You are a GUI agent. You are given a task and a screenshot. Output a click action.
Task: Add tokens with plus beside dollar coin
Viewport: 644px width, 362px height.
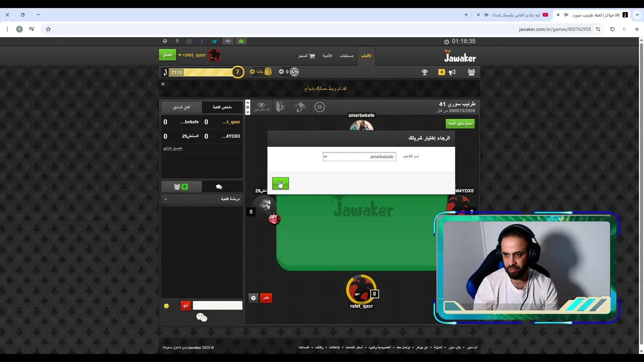281,72
